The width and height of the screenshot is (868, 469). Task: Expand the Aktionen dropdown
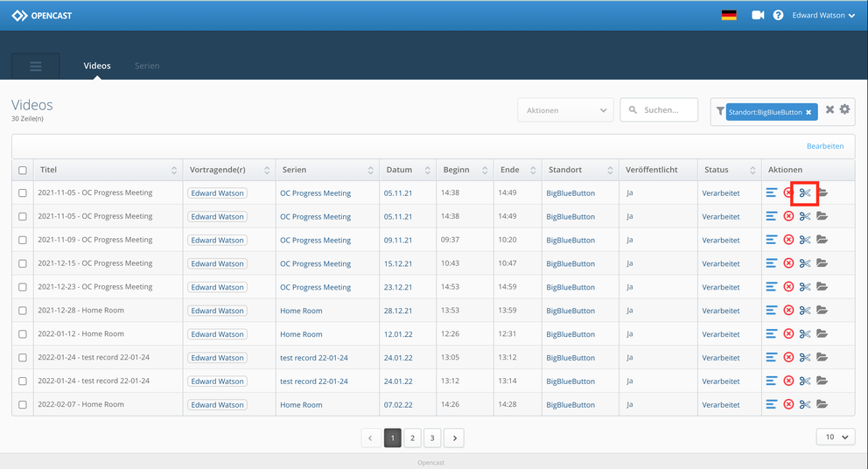click(x=565, y=110)
